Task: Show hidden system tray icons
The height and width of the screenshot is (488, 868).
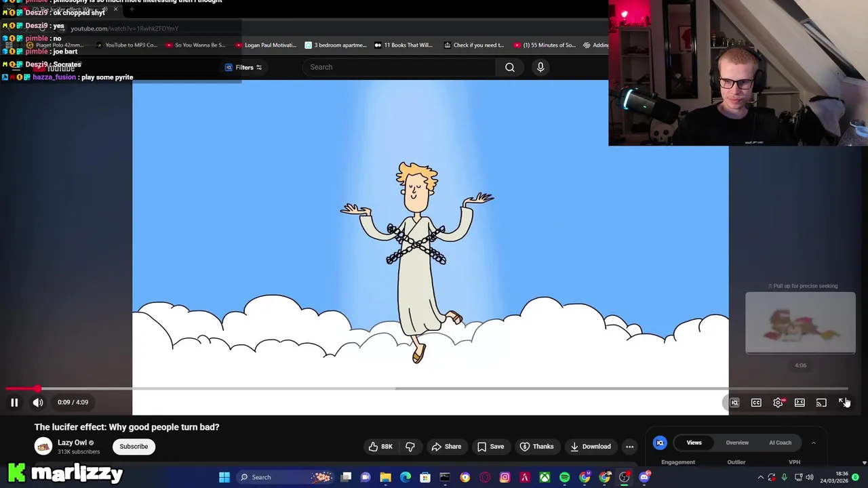Action: click(x=761, y=477)
